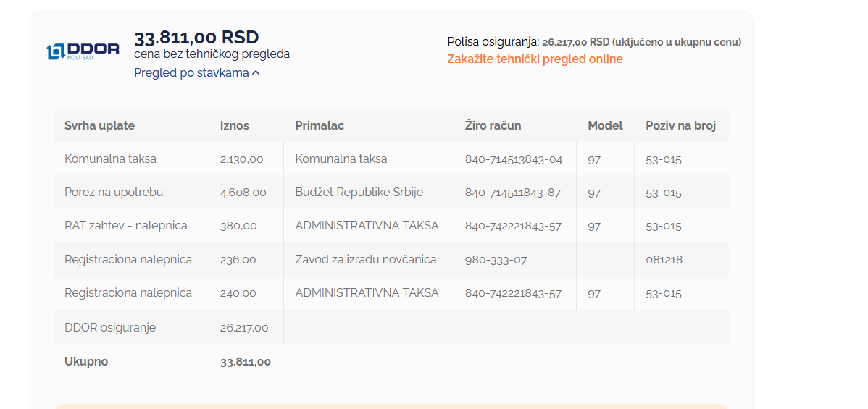
Task: Click the Primalac column header
Action: 320,126
